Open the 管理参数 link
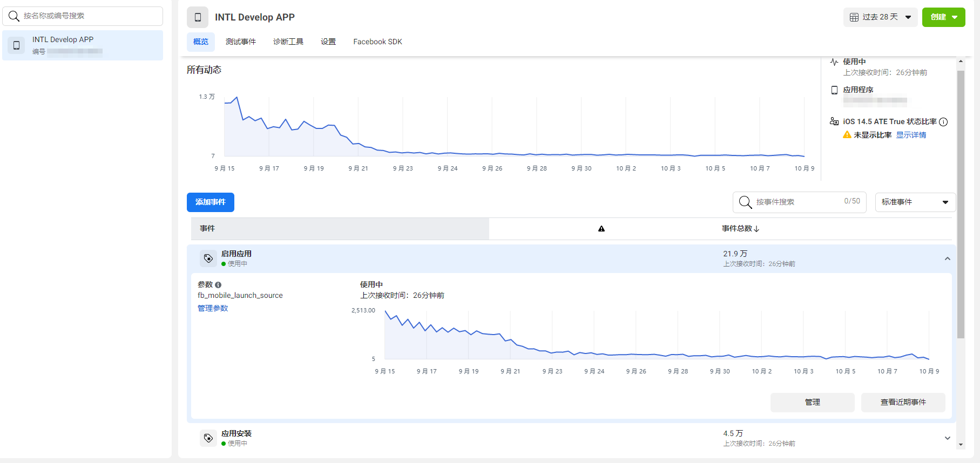This screenshot has height=463, width=980. [x=213, y=309]
